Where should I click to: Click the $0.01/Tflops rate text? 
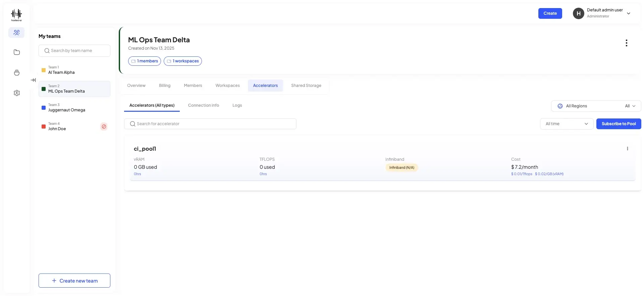522,174
